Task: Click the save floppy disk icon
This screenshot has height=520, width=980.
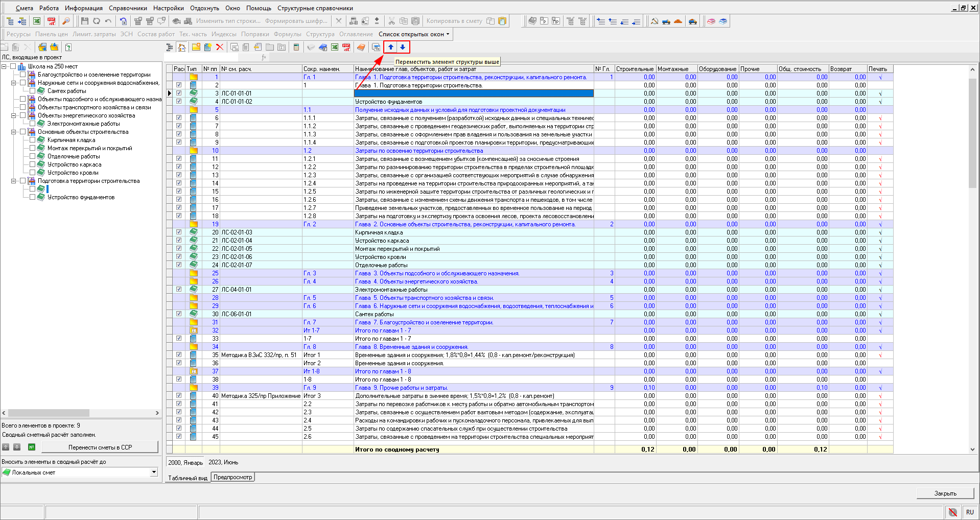Action: coord(85,21)
